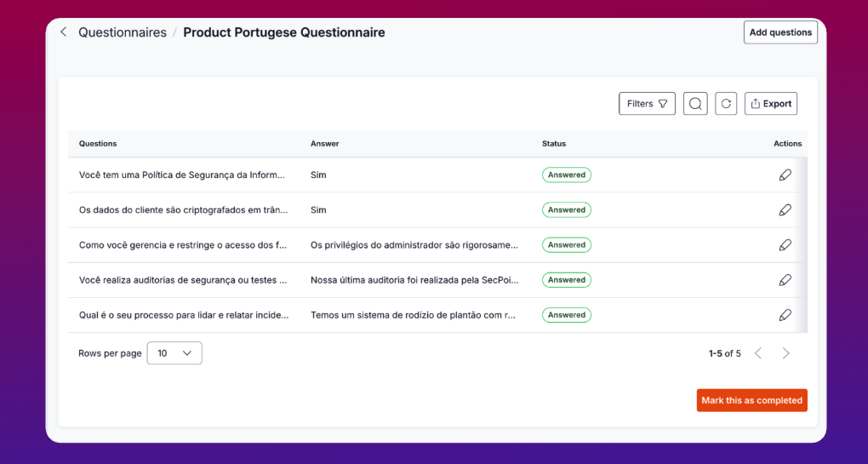Click the Status column header

tap(554, 144)
